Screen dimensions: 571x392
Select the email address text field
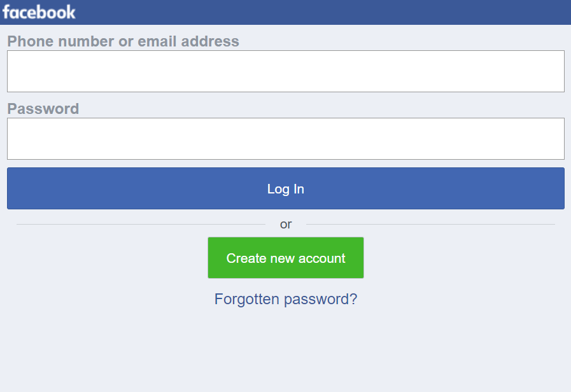pos(285,71)
